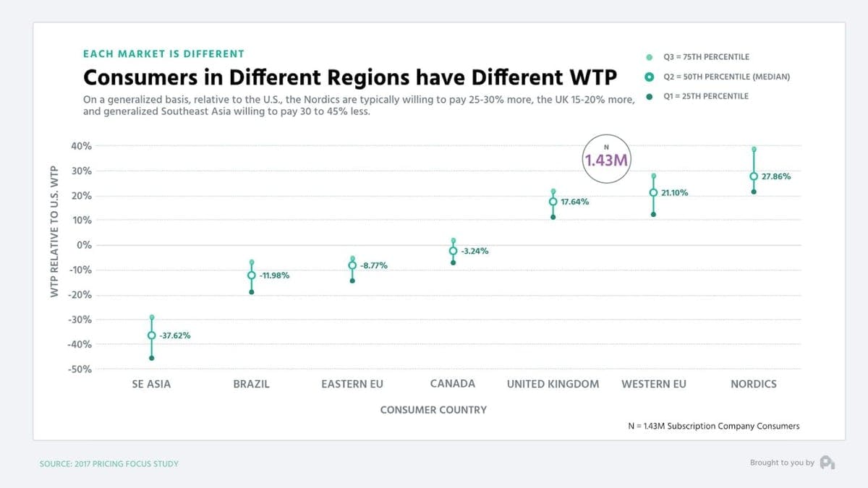The image size is (868, 488).
Task: Click the Western EU median marker
Action: (653, 193)
